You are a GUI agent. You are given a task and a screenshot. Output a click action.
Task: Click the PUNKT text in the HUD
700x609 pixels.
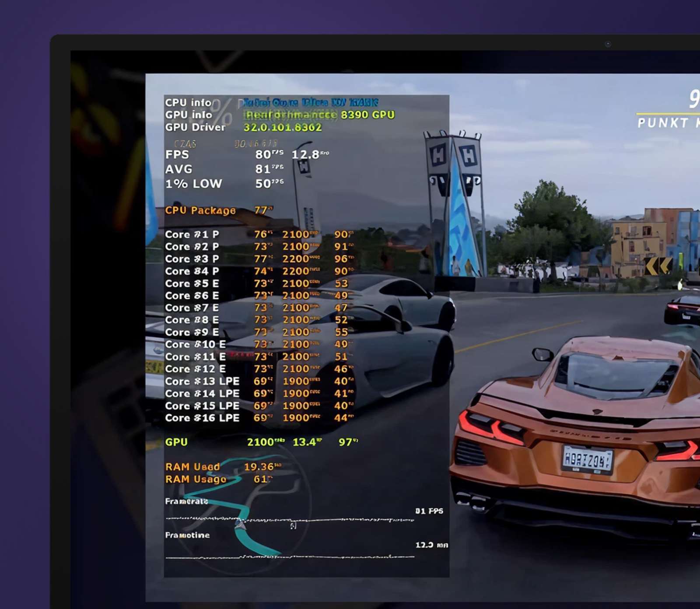(x=663, y=123)
